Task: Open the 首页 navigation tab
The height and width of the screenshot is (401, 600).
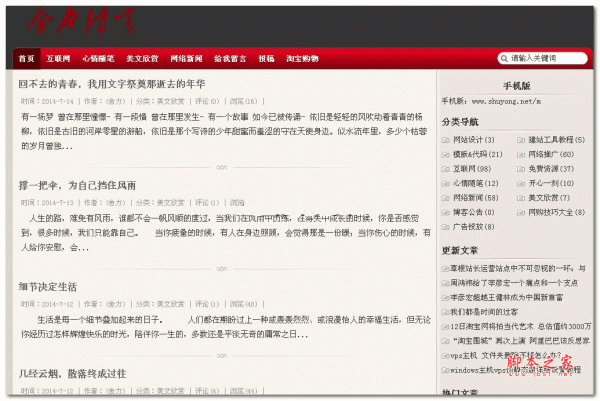Action: 26,59
